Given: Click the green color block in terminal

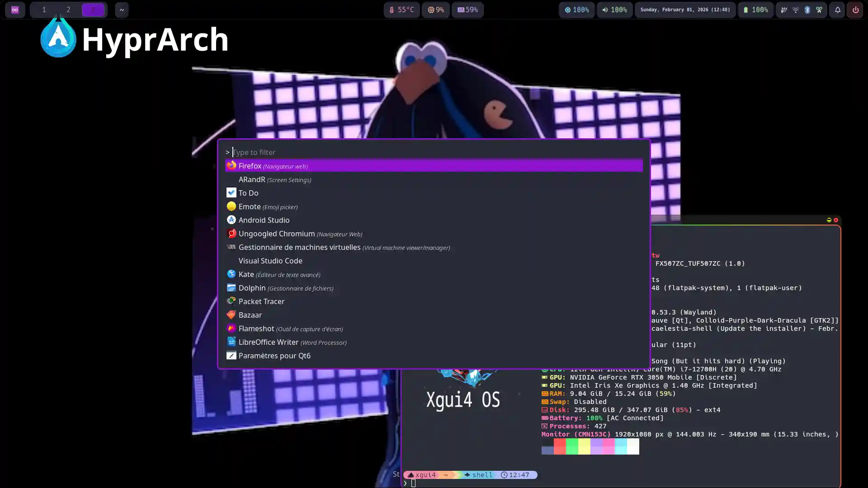Looking at the screenshot, I should pos(572,446).
